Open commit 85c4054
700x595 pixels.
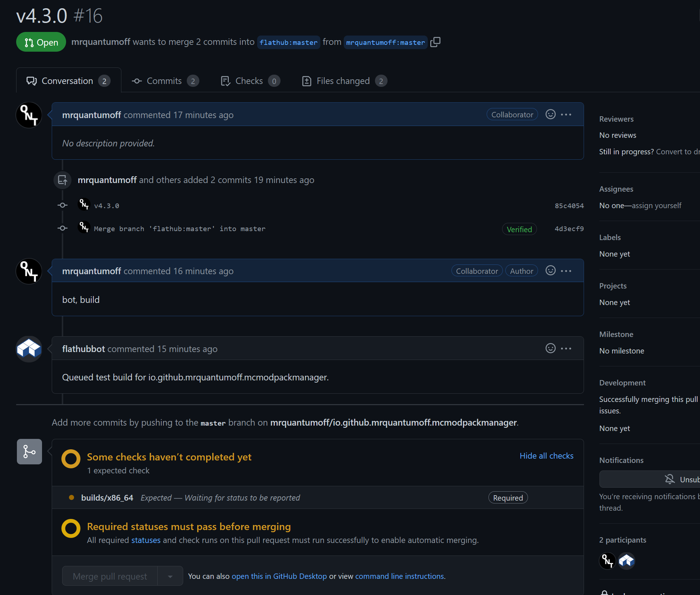[569, 205]
